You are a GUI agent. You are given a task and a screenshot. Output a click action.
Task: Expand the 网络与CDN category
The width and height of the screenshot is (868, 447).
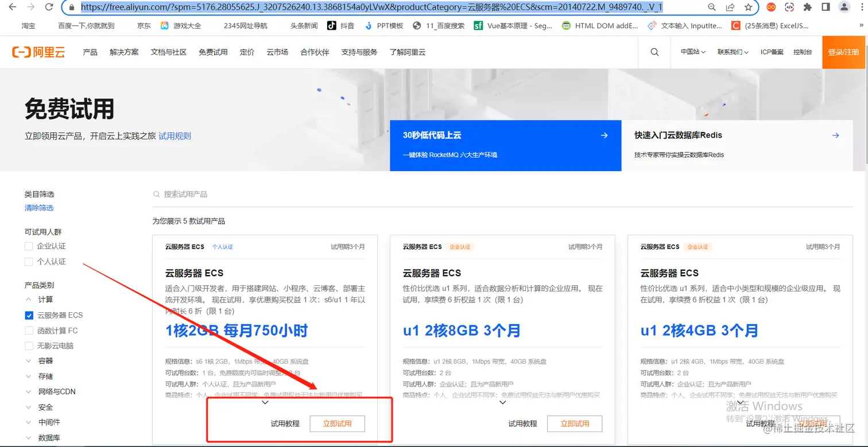(x=29, y=392)
